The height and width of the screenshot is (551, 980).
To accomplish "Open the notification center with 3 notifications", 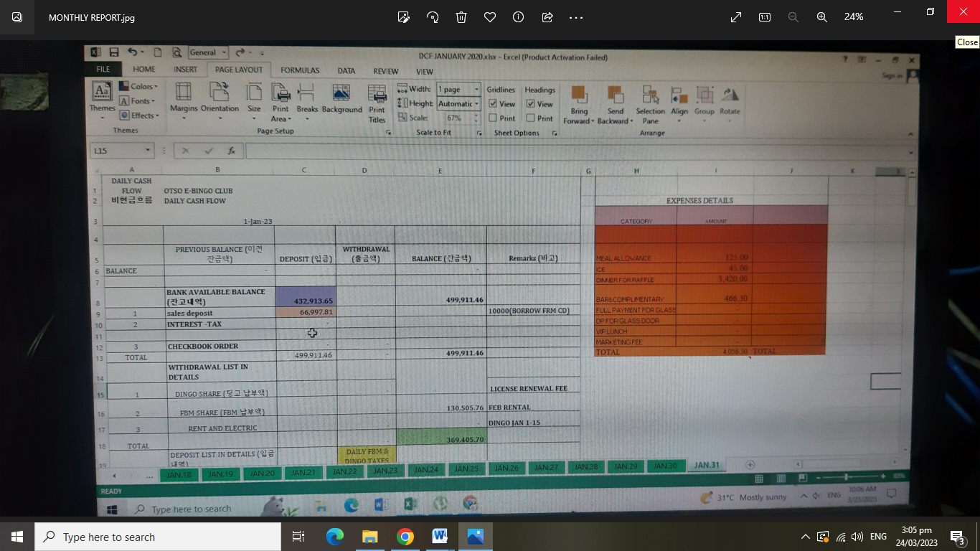I will point(957,537).
